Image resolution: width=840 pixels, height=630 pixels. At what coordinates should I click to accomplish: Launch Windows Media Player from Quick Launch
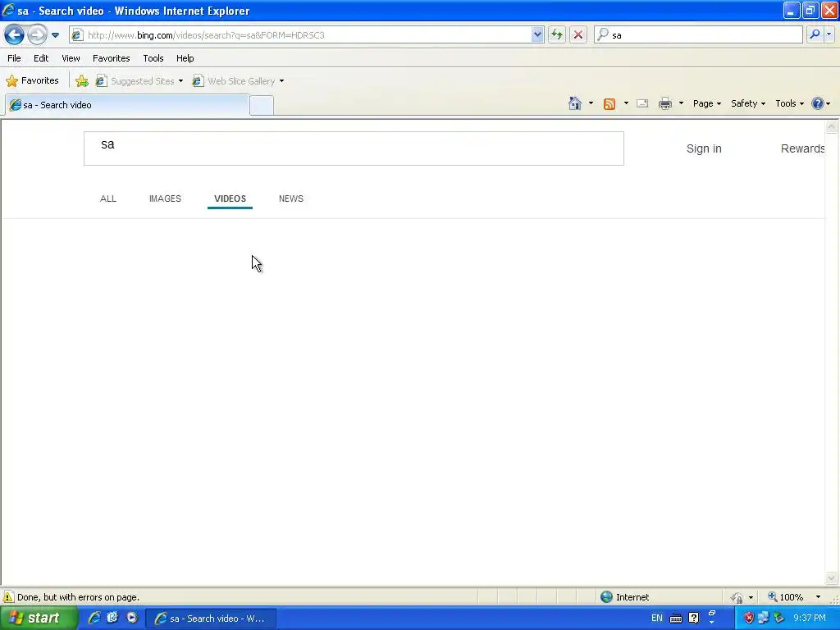[132, 618]
